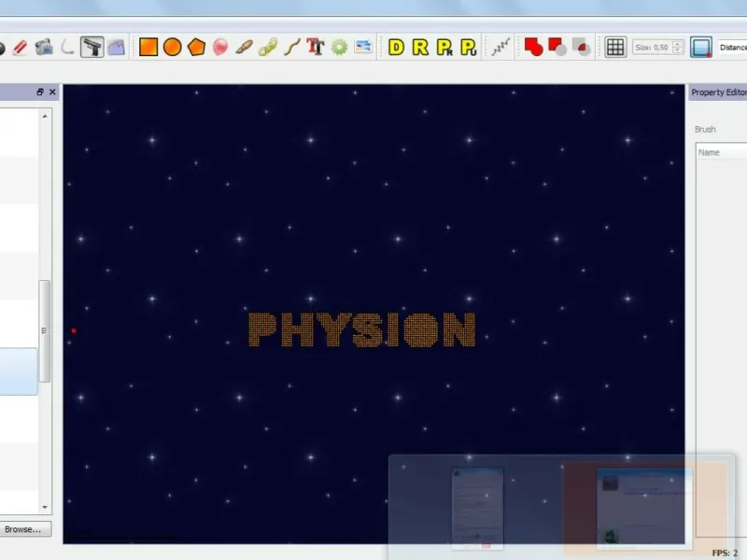Select the left window preview thumbnail
Viewport: 747px width, 560px height.
[477, 508]
